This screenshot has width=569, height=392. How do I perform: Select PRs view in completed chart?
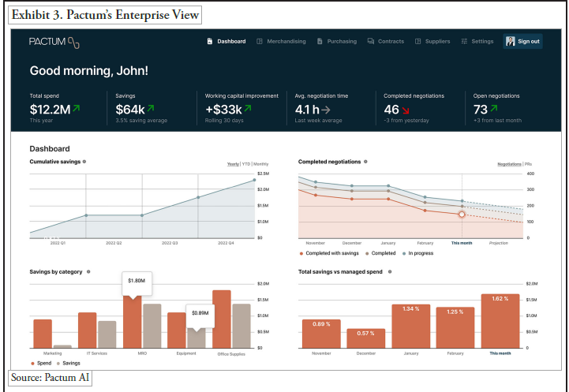click(528, 164)
